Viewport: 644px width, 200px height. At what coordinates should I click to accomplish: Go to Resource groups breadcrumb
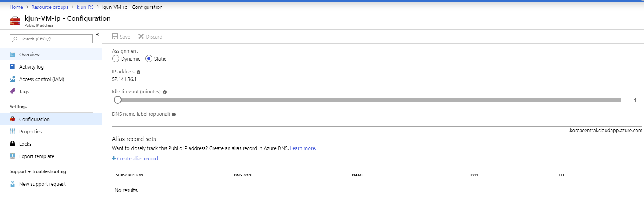tap(50, 7)
